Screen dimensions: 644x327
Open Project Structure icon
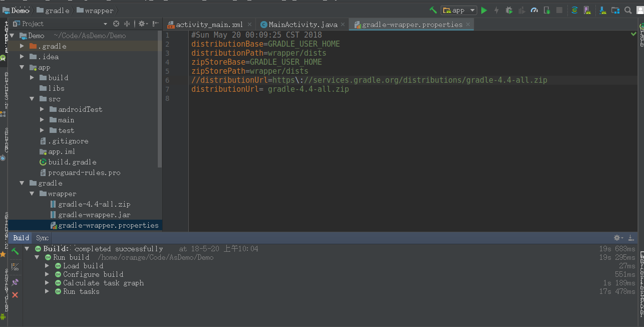pos(615,10)
